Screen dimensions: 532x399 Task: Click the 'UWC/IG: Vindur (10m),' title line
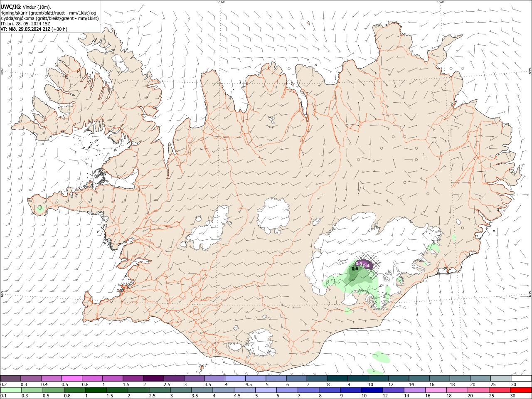(x=26, y=7)
